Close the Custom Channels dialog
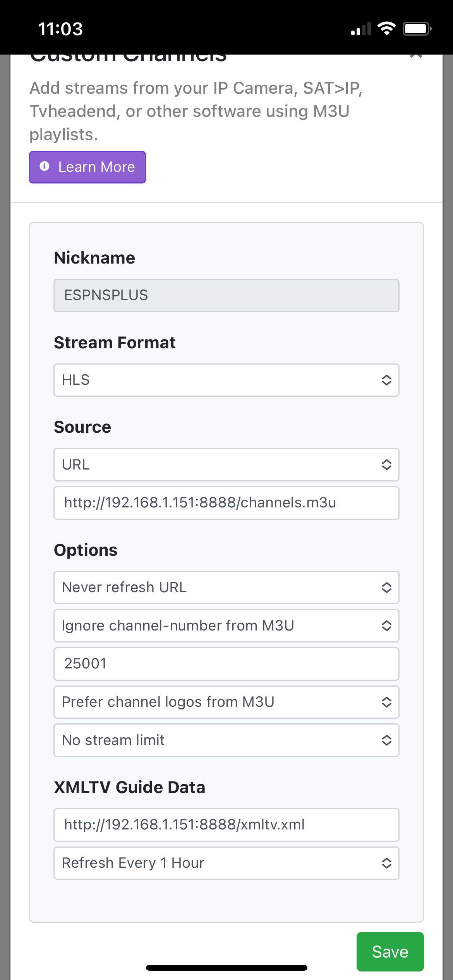The width and height of the screenshot is (453, 980). coord(416,55)
